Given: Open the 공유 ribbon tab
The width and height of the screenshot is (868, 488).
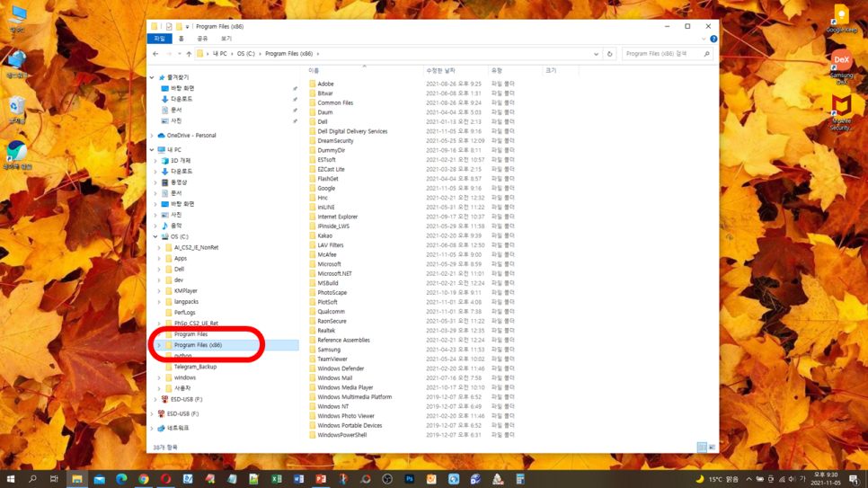Looking at the screenshot, I should pyautogui.click(x=202, y=39).
